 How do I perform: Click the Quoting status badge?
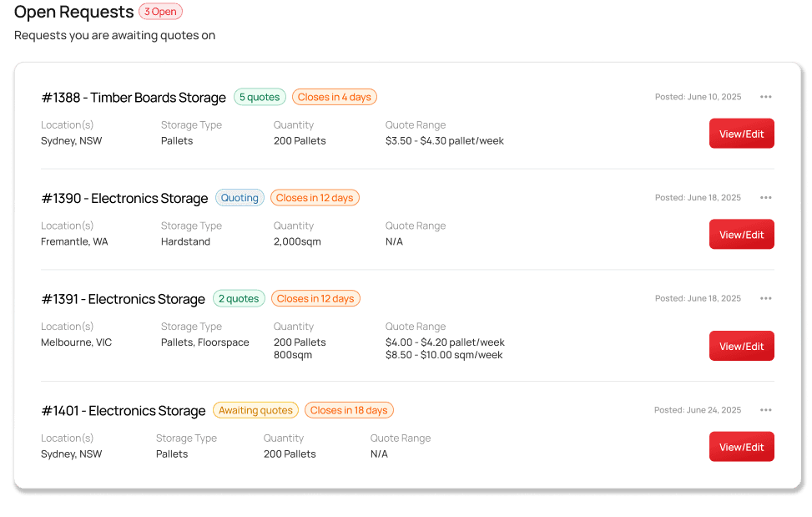240,198
